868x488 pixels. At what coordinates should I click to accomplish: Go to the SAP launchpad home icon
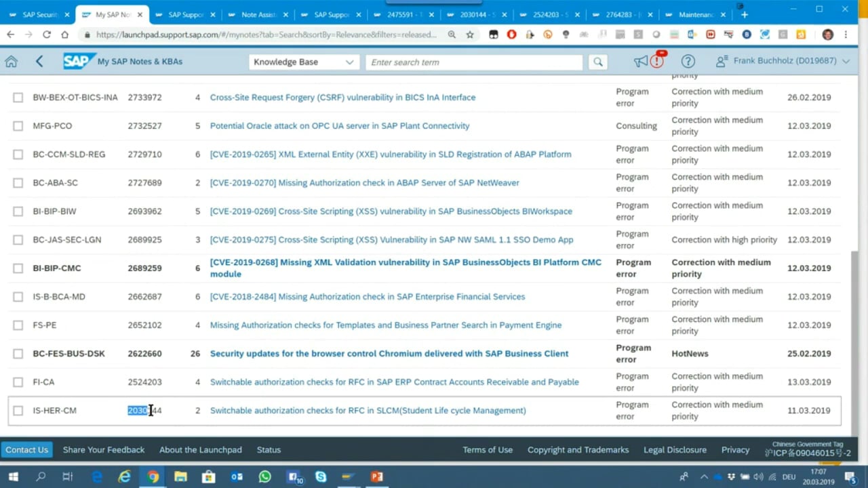tap(11, 62)
